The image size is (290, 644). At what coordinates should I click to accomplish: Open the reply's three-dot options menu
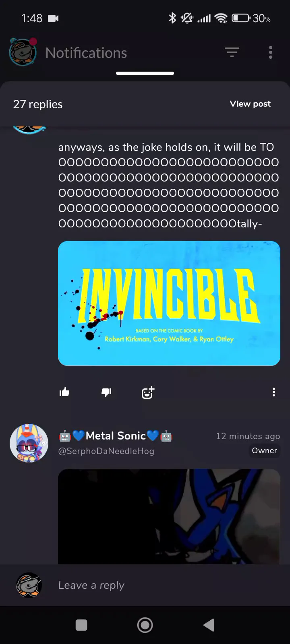274,392
